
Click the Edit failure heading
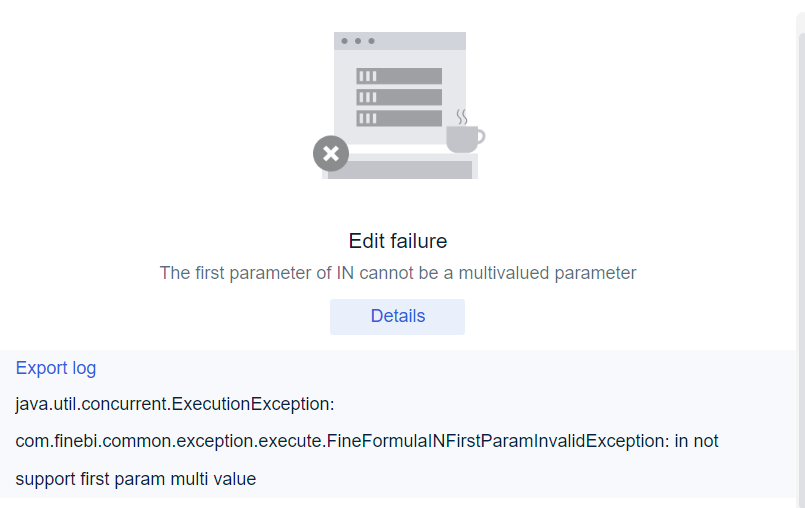(x=397, y=241)
